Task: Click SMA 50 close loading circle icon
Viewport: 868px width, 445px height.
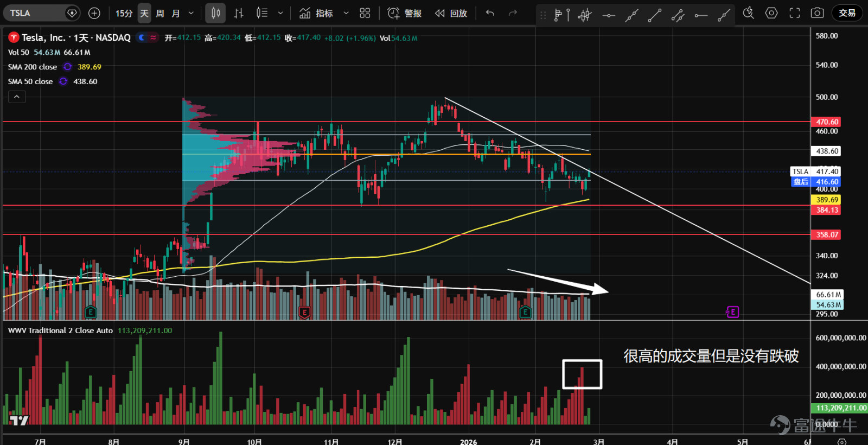Action: [x=63, y=81]
